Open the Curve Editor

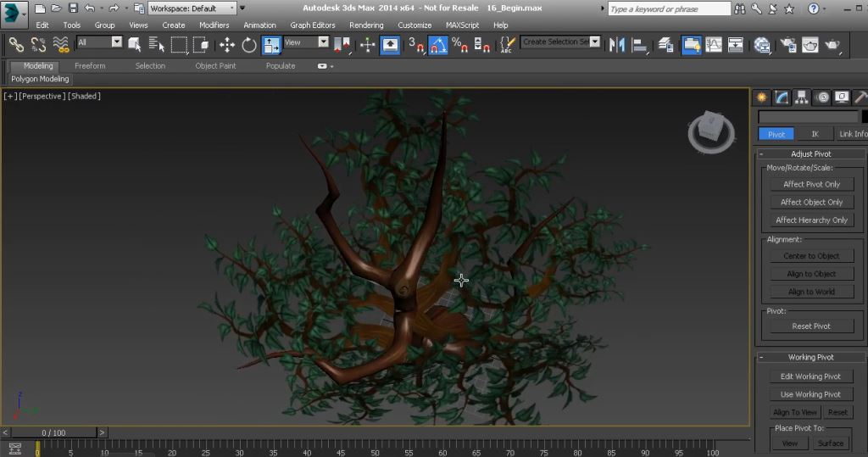(714, 44)
